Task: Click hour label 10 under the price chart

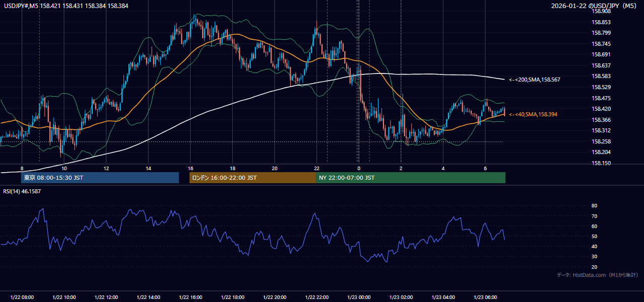Action: [x=64, y=168]
